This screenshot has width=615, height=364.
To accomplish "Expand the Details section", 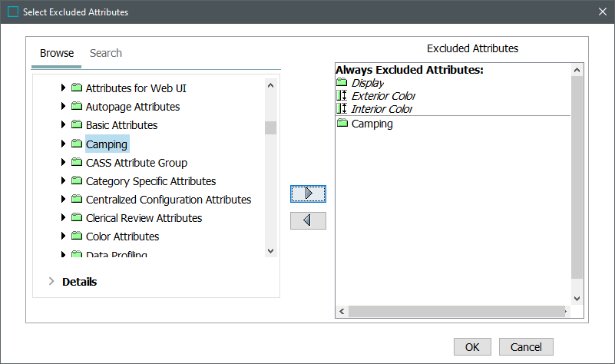I will click(51, 282).
